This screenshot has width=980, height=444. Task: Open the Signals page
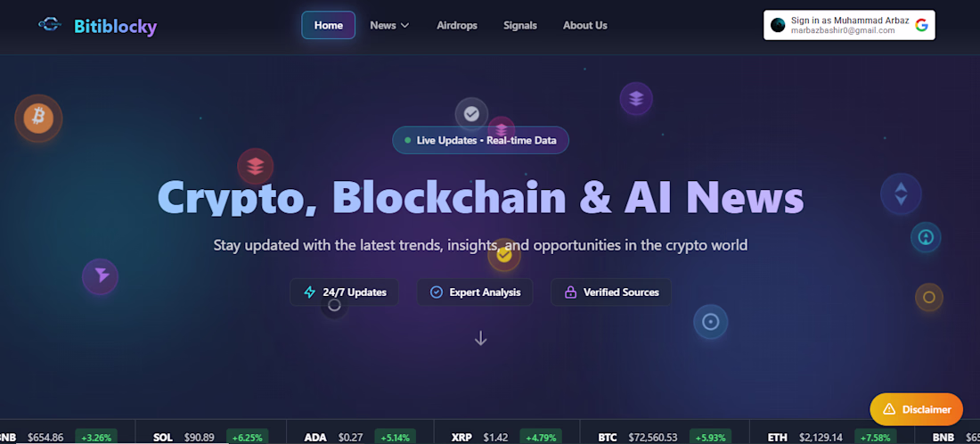coord(520,25)
